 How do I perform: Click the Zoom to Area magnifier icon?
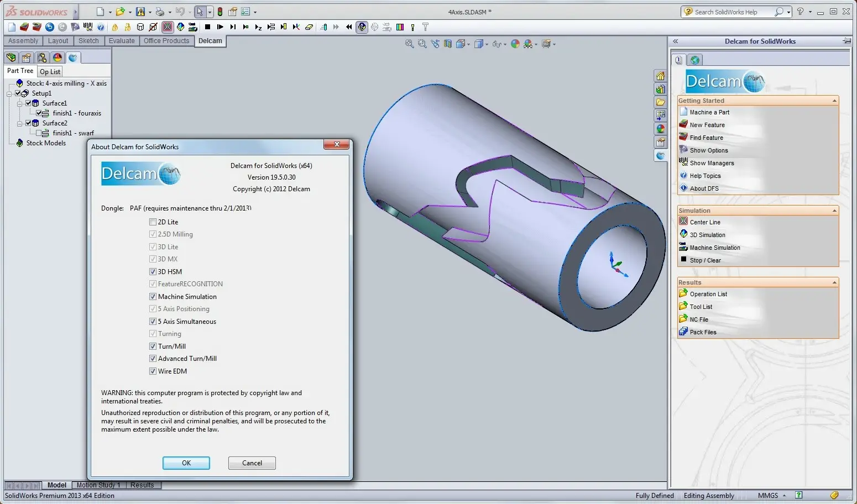click(x=422, y=44)
